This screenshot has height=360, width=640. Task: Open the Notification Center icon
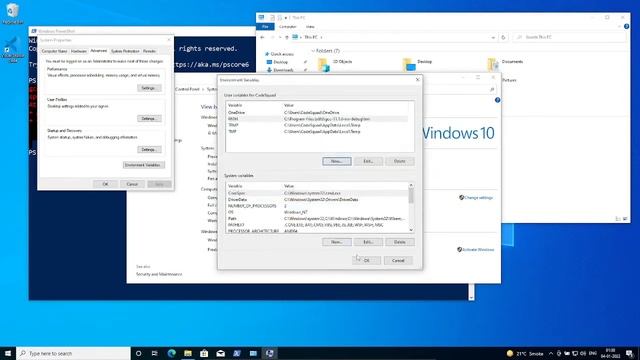point(630,353)
